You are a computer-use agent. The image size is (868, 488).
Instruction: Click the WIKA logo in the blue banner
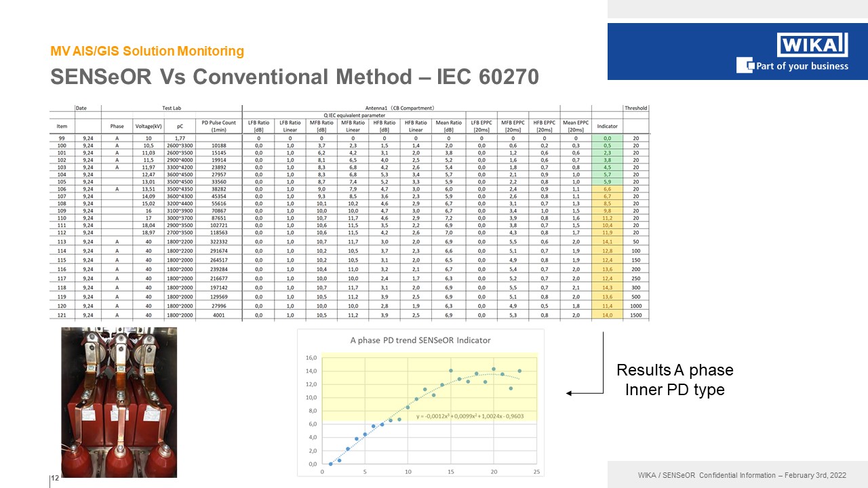click(812, 45)
